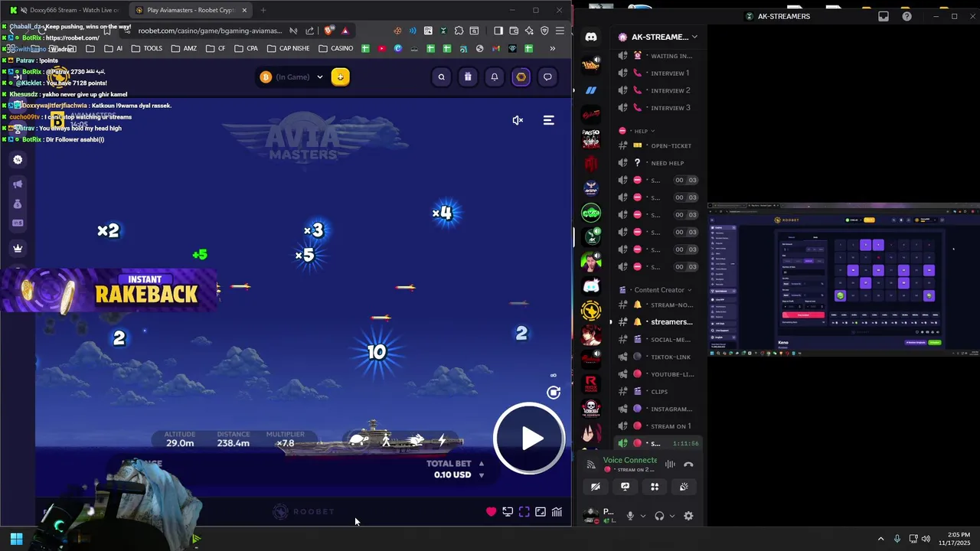Favorite the game with the heart icon

click(491, 512)
